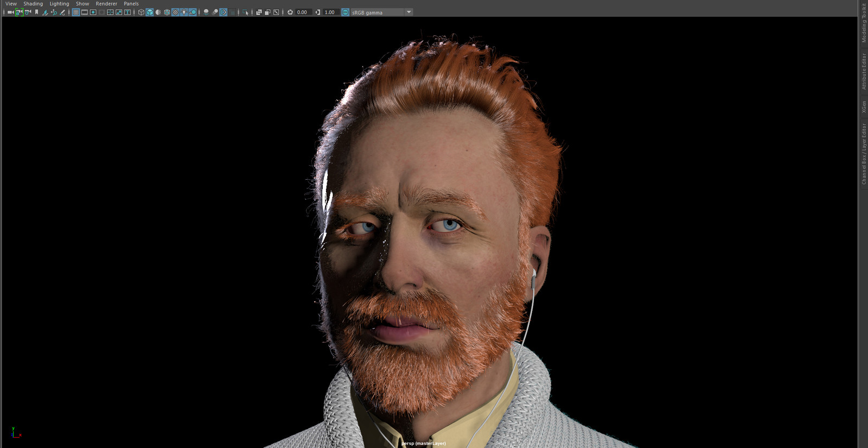Open the XGen side tab
Image resolution: width=868 pixels, height=448 pixels.
(864, 106)
